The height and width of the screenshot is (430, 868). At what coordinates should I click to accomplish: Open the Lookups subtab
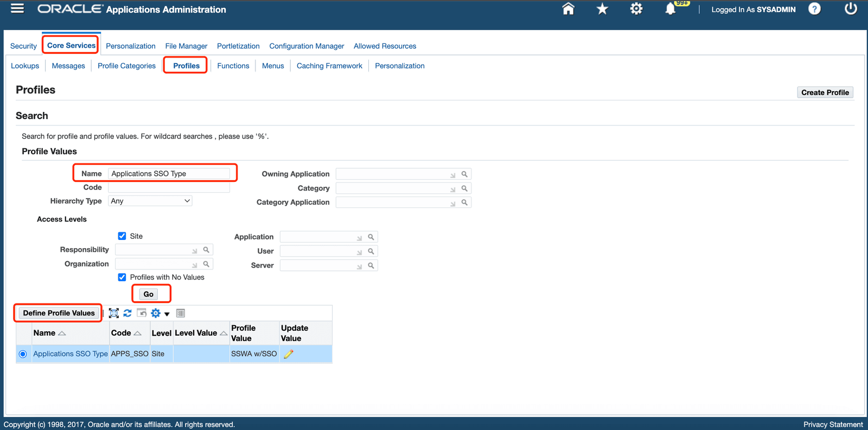point(25,66)
